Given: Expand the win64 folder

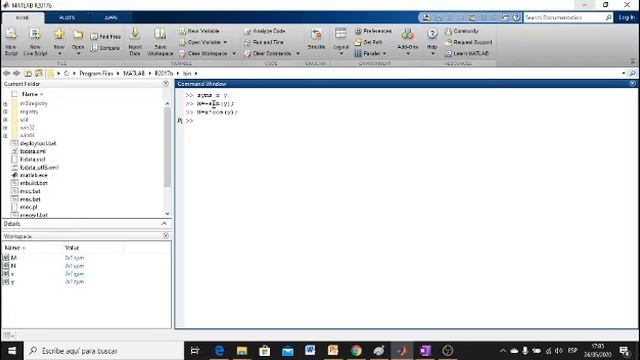Looking at the screenshot, I should point(5,136).
